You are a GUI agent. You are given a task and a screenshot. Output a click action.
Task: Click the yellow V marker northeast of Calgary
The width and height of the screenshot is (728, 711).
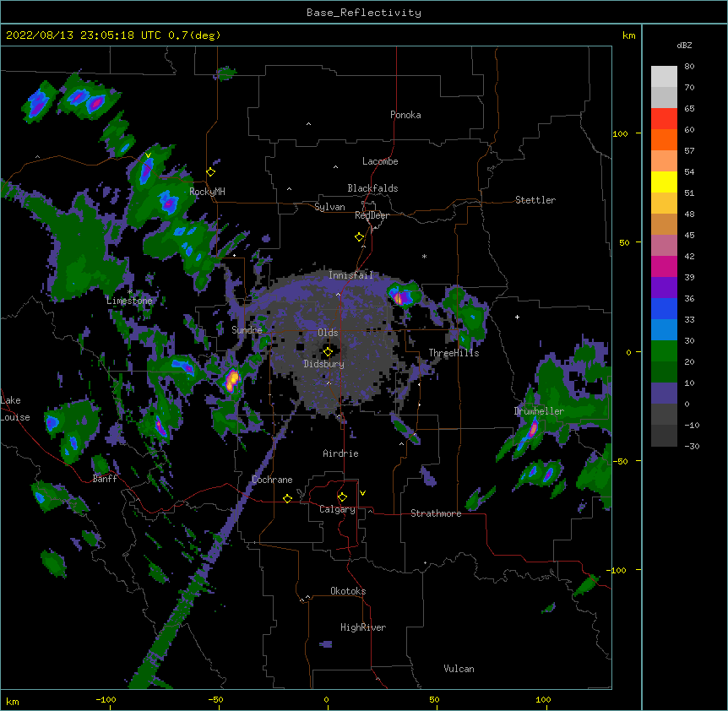coord(362,493)
